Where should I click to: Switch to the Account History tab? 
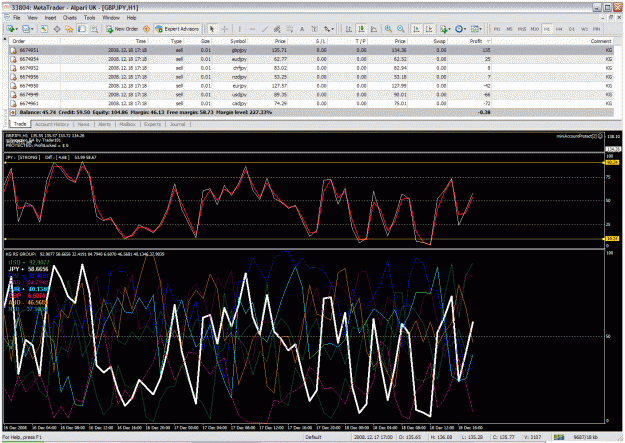pos(52,124)
